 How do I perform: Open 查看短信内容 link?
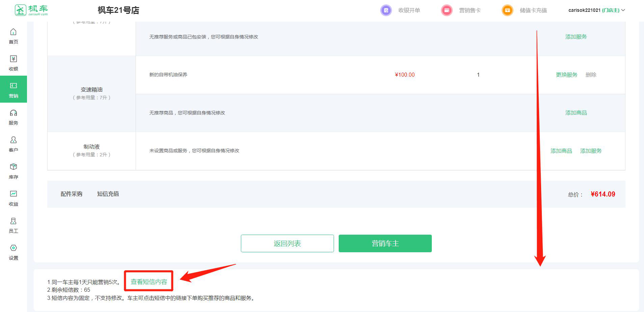pos(149,282)
